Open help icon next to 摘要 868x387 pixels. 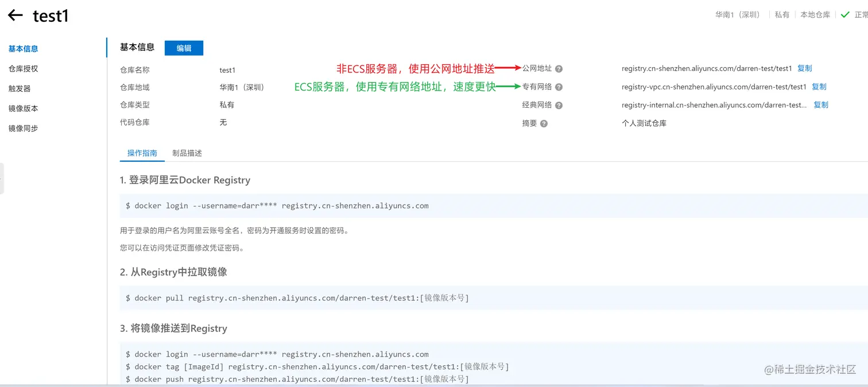544,124
